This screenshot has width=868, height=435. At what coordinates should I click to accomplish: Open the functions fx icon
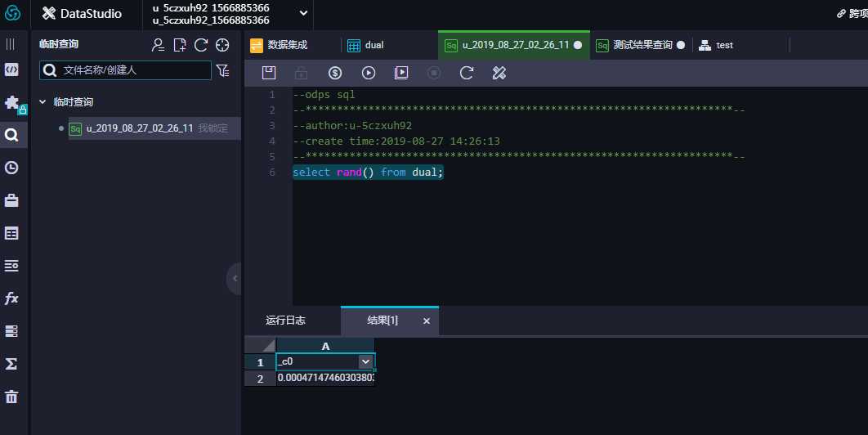point(11,298)
